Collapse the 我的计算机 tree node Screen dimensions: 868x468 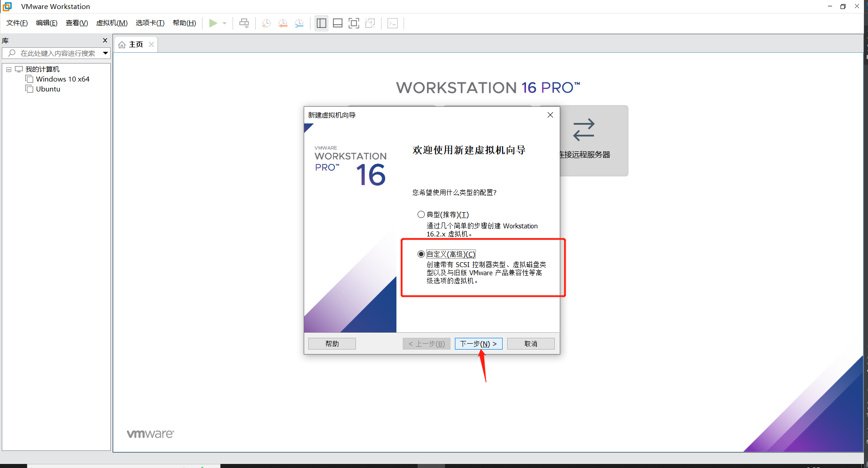click(9, 69)
